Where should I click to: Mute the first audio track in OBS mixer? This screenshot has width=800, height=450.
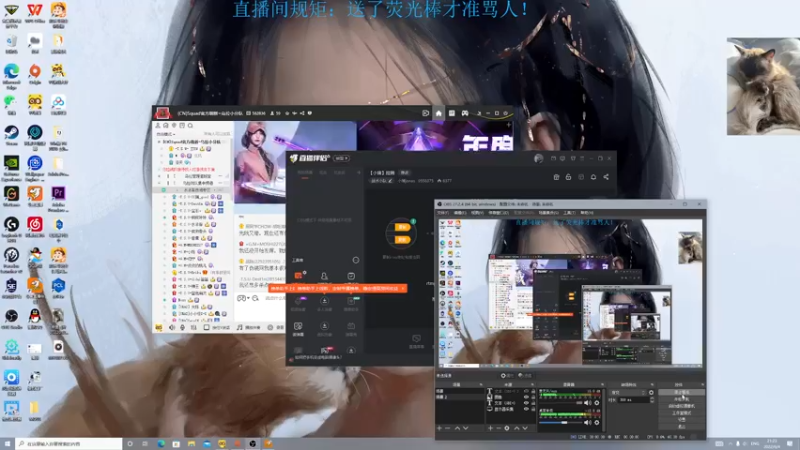point(587,403)
